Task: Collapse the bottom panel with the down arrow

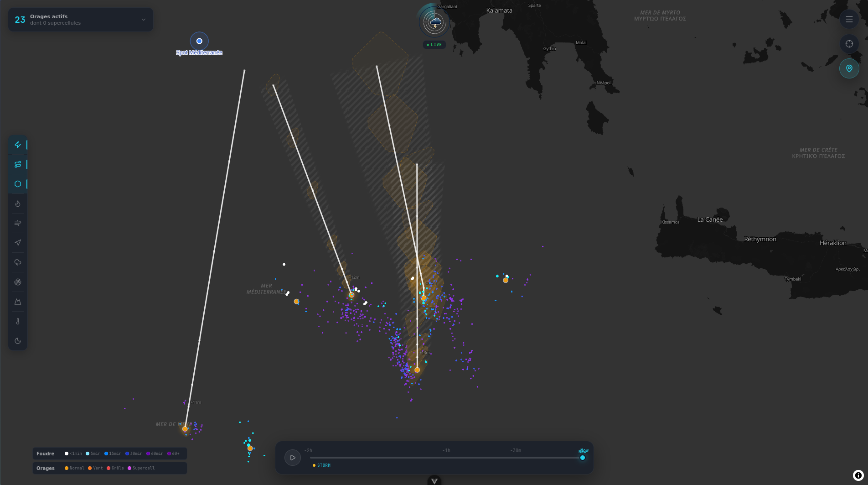Action: pyautogui.click(x=434, y=480)
